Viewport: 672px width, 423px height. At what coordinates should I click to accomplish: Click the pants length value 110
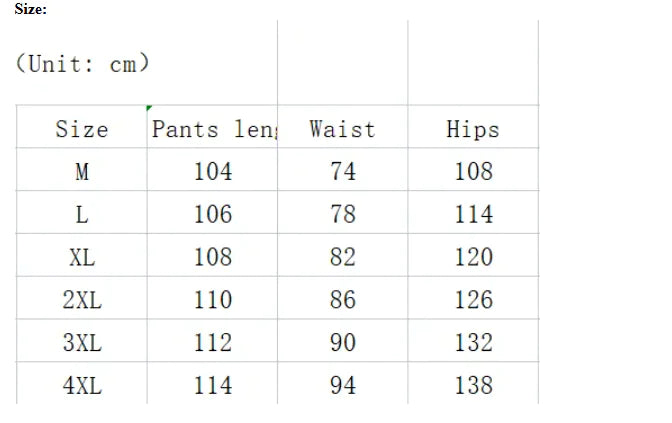[213, 300]
